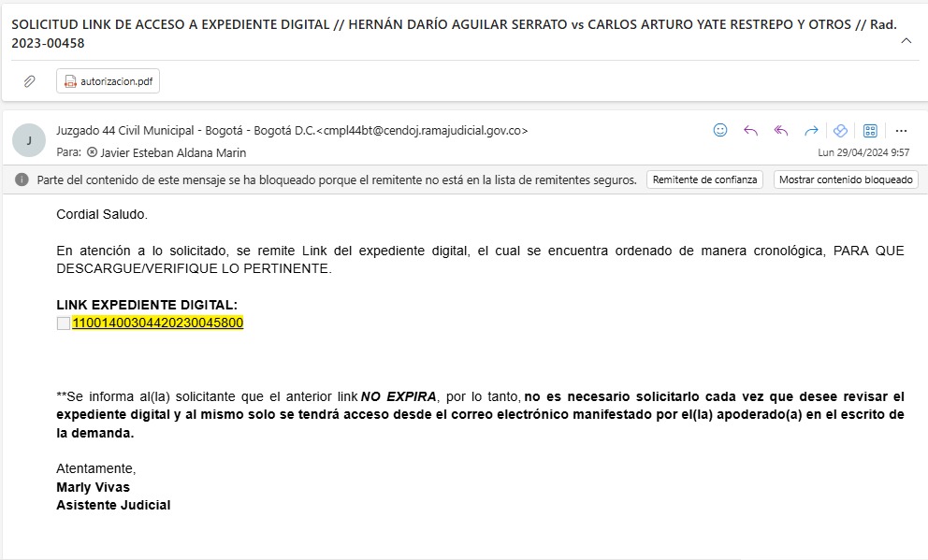Screen dimensions: 928x560
Task: Click the paperclip attachments icon
Action: point(29,81)
